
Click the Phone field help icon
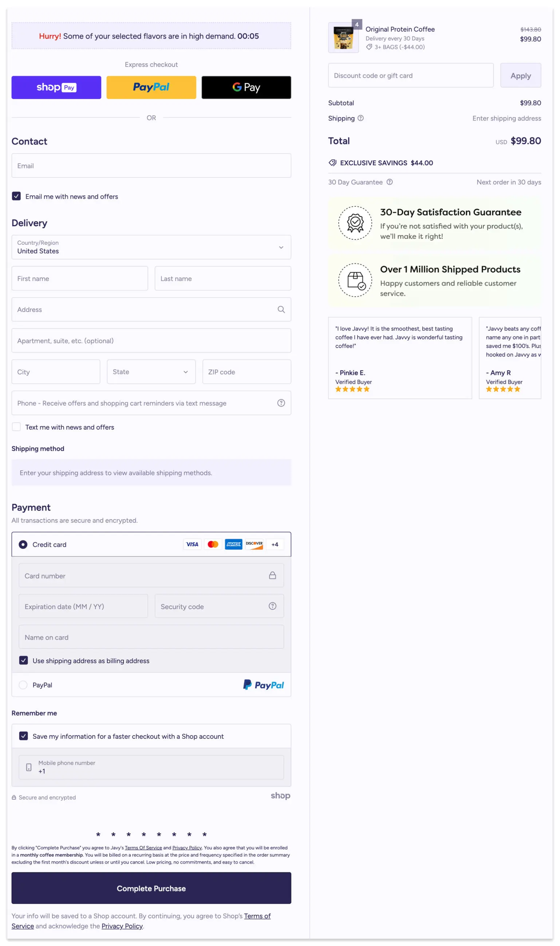[x=281, y=403]
